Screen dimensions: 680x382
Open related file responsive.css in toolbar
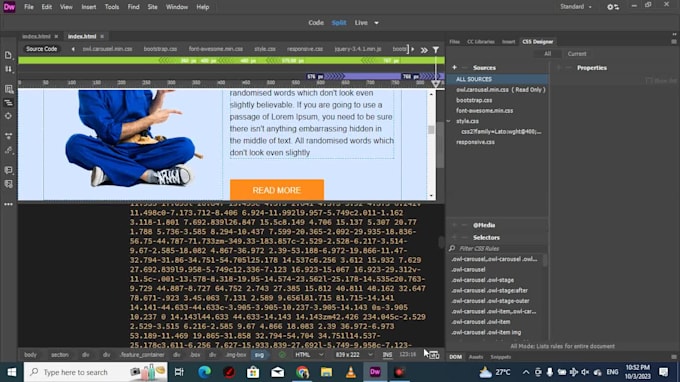click(x=305, y=49)
